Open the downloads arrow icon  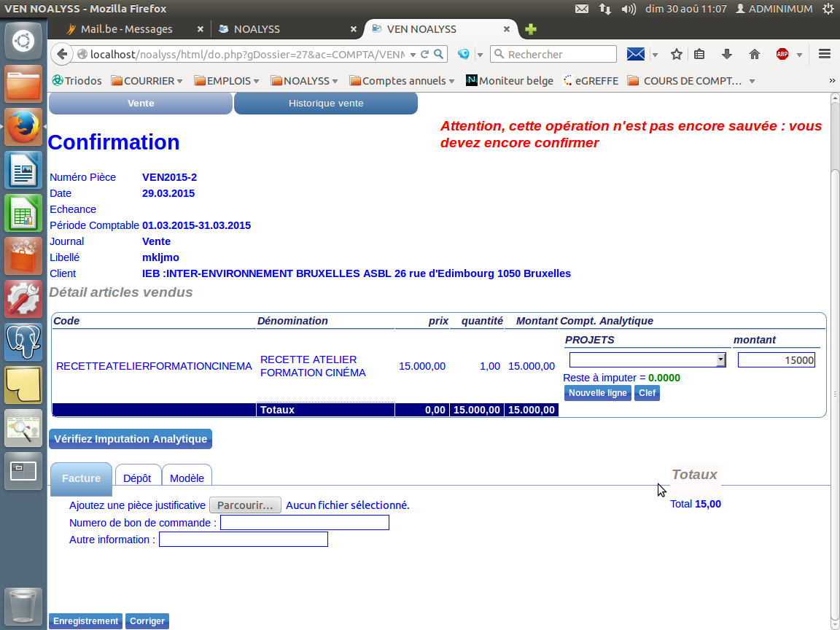[x=726, y=54]
